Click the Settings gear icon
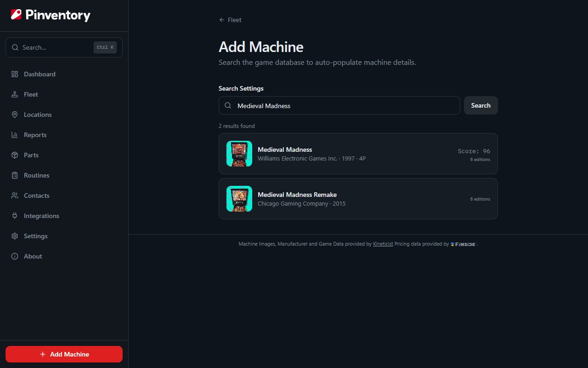Screen dimensions: 588x368 click(x=15, y=236)
